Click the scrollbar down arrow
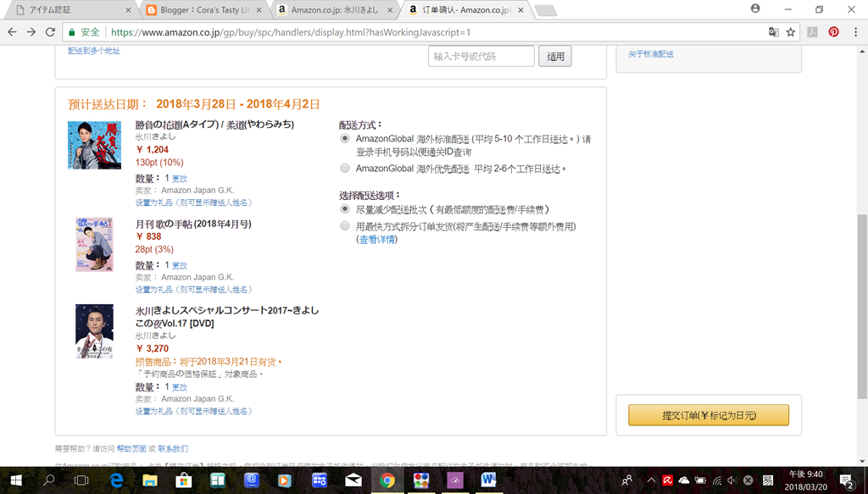The width and height of the screenshot is (868, 494). point(862,460)
